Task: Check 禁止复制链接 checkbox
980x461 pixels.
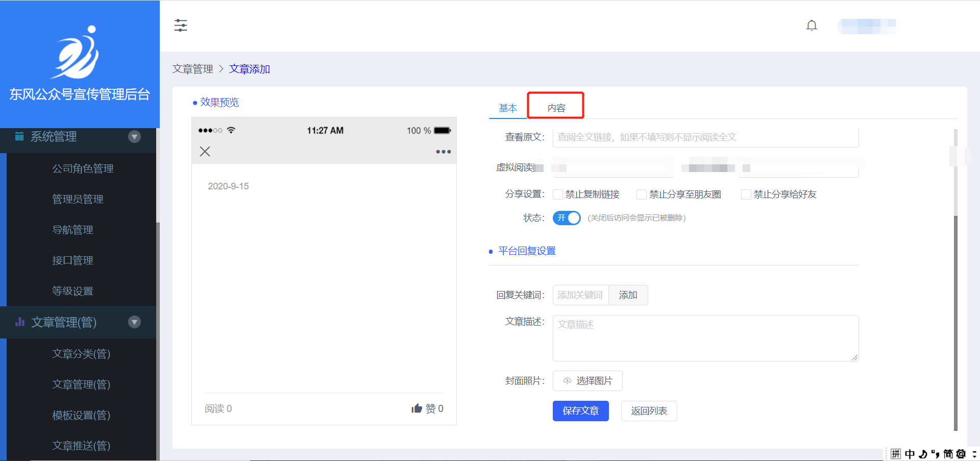Action: 558,195
